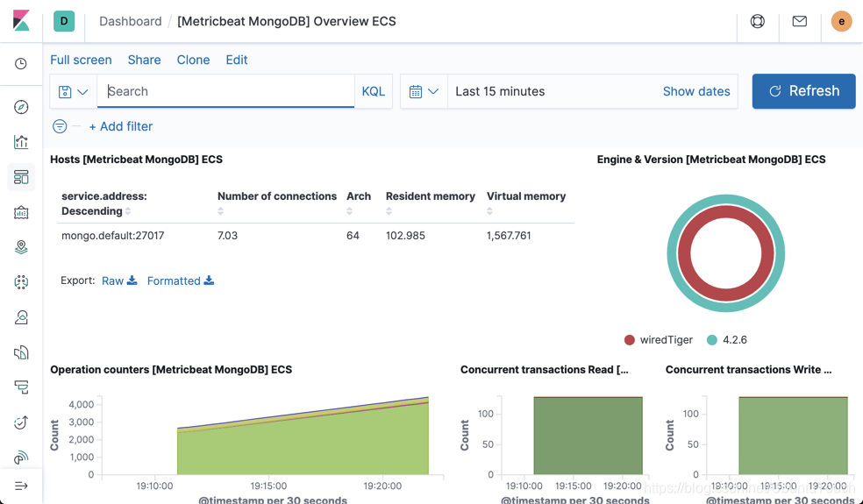Open Recently viewed clock icon
This screenshot has height=504, width=863.
point(21,64)
